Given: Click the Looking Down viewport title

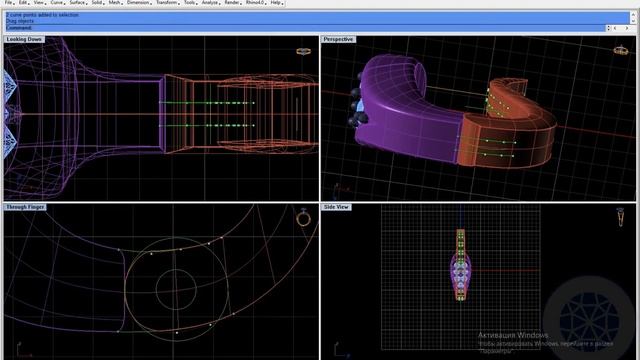Looking at the screenshot, I should tap(24, 39).
